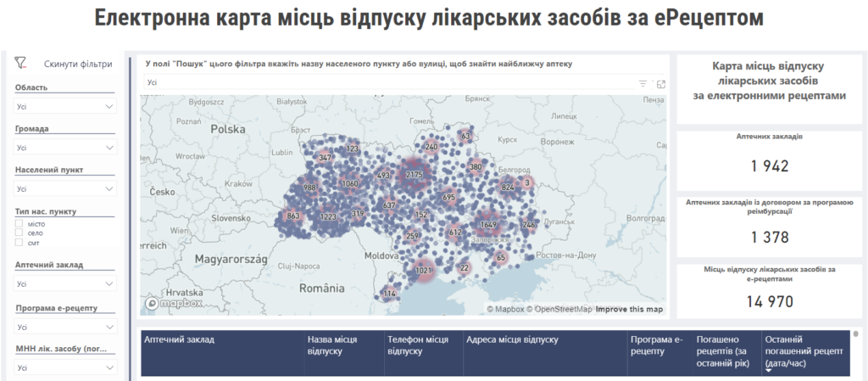Image resolution: width=868 pixels, height=381 pixels.
Task: Click the 493 cluster marker
Action: [x=384, y=176]
